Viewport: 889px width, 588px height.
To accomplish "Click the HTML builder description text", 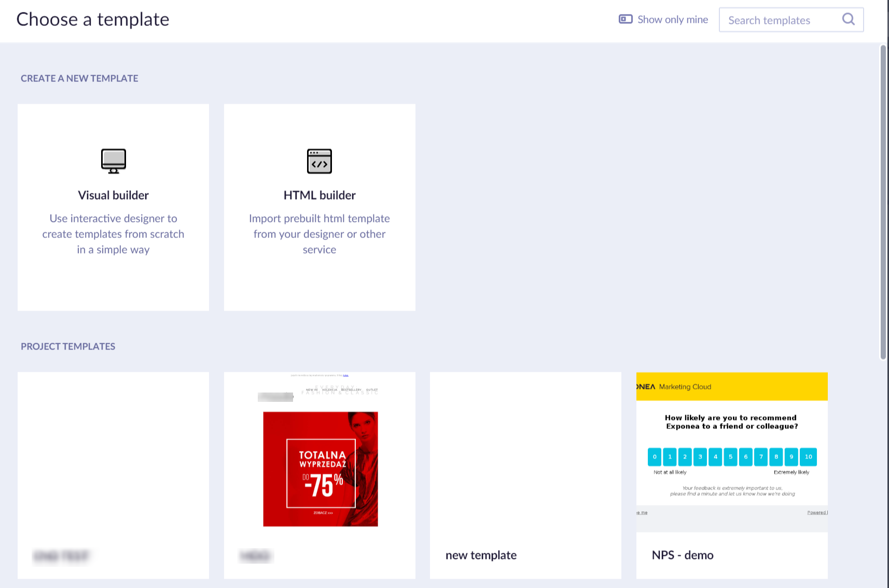I will [x=320, y=234].
